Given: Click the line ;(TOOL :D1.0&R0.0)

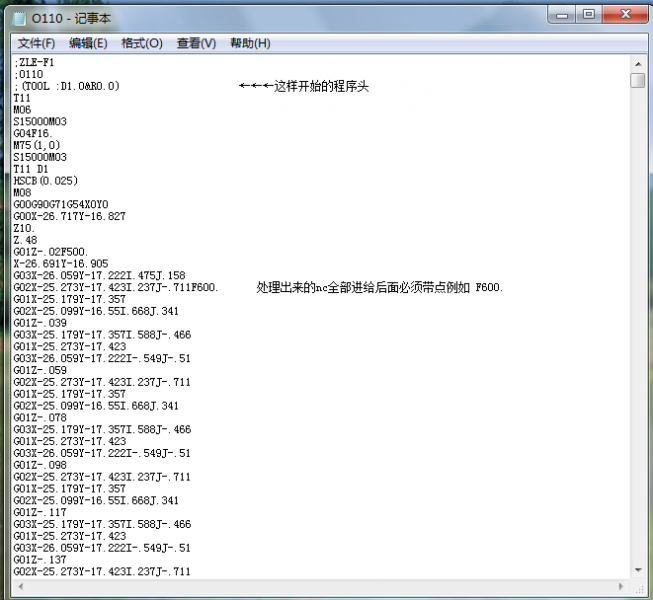Looking at the screenshot, I should pos(67,86).
